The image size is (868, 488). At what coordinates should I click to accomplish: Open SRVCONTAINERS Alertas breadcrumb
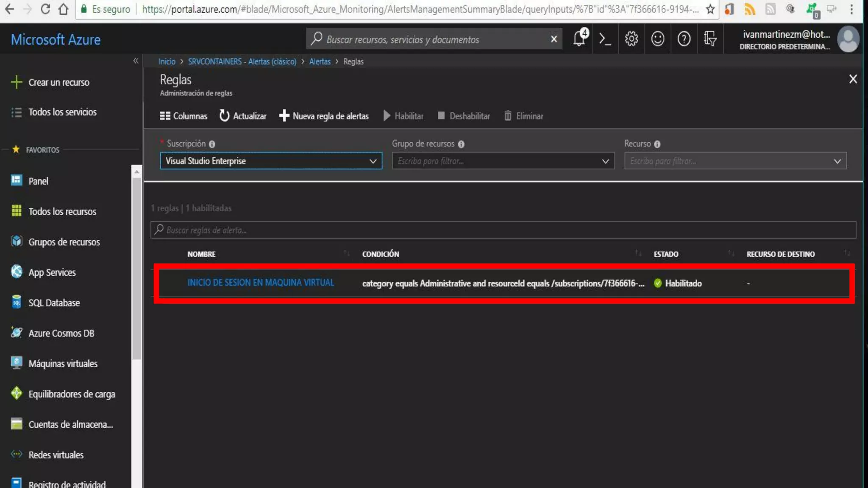(242, 61)
